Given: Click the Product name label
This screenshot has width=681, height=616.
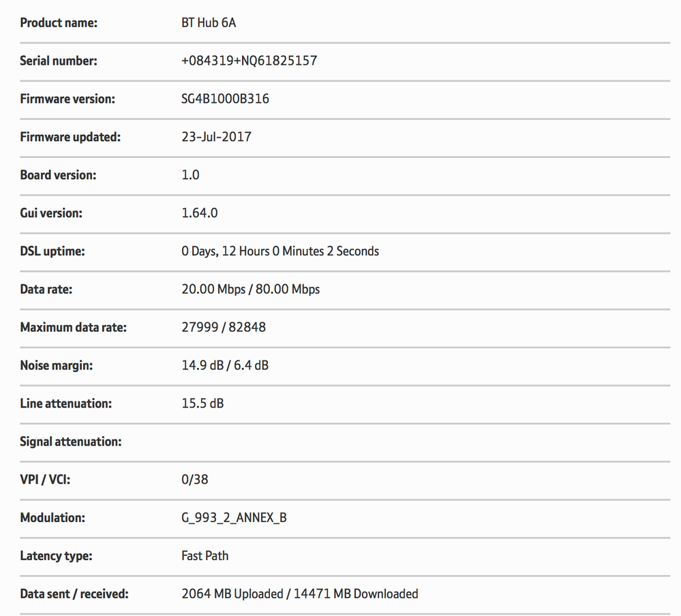Looking at the screenshot, I should (59, 22).
